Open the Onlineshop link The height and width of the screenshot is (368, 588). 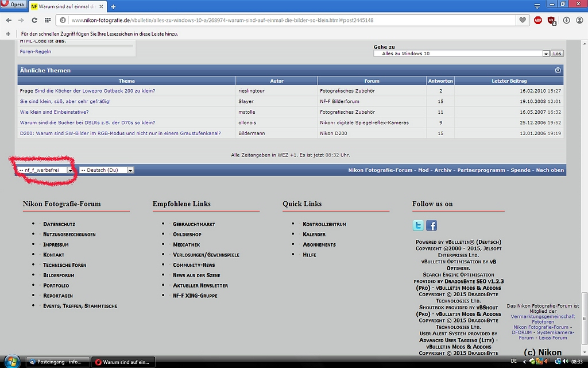pyautogui.click(x=187, y=235)
